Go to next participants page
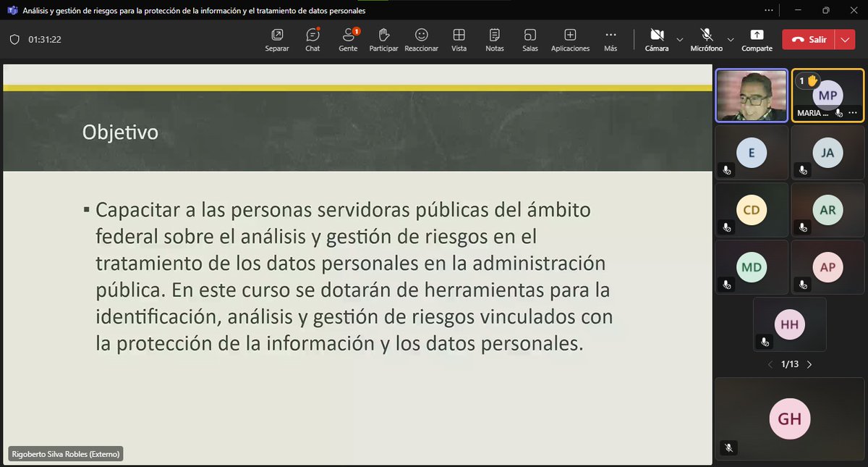Image resolution: width=868 pixels, height=467 pixels. tap(809, 364)
